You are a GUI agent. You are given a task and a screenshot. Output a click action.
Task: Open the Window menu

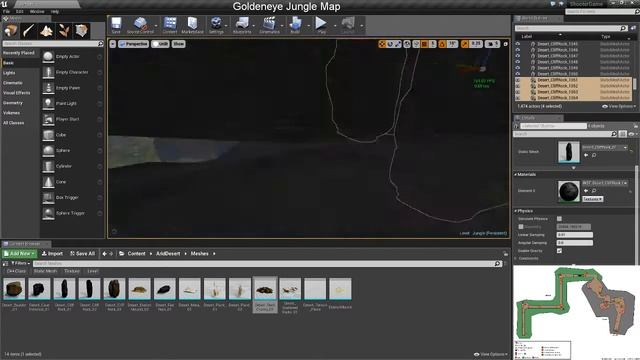coord(37,12)
